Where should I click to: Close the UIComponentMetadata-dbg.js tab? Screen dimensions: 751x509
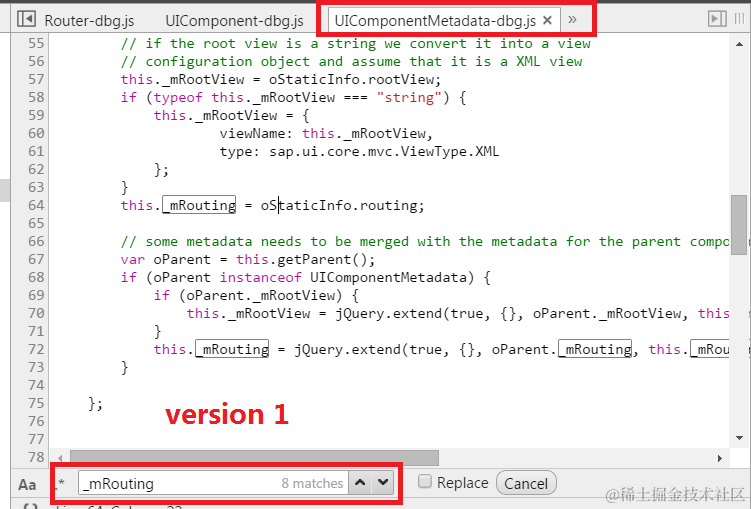point(547,20)
